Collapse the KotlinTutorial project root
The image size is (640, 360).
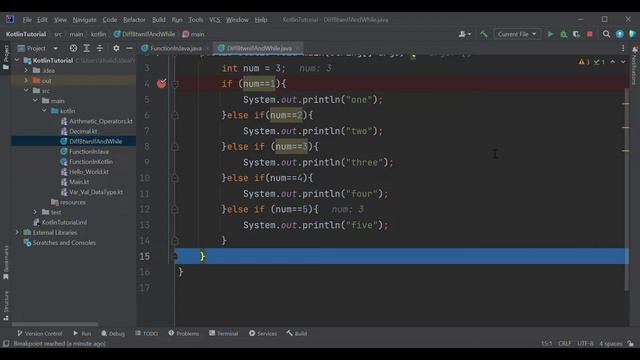click(x=17, y=60)
